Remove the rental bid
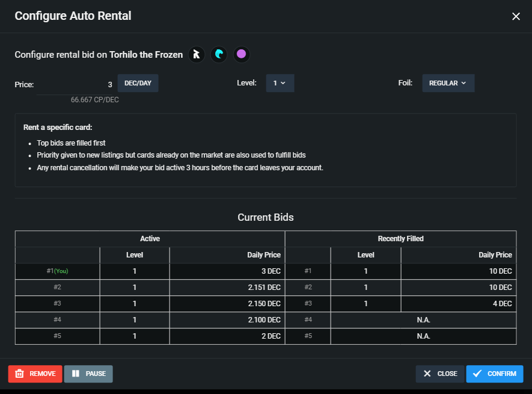532x394 pixels. 35,374
